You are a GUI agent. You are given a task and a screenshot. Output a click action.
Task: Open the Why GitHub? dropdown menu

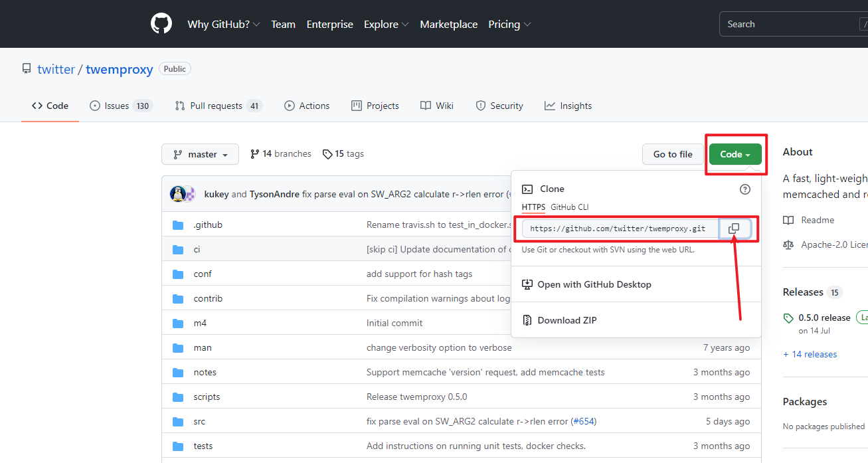(224, 24)
